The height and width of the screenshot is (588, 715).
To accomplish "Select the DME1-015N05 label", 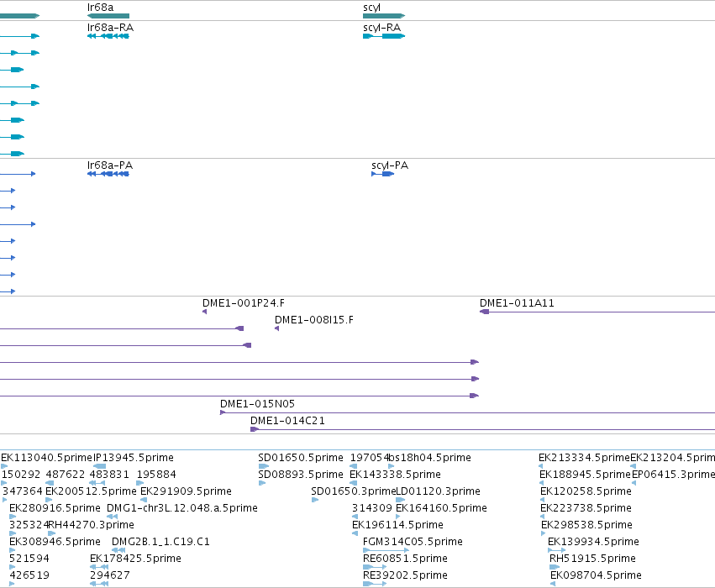I will tap(258, 403).
